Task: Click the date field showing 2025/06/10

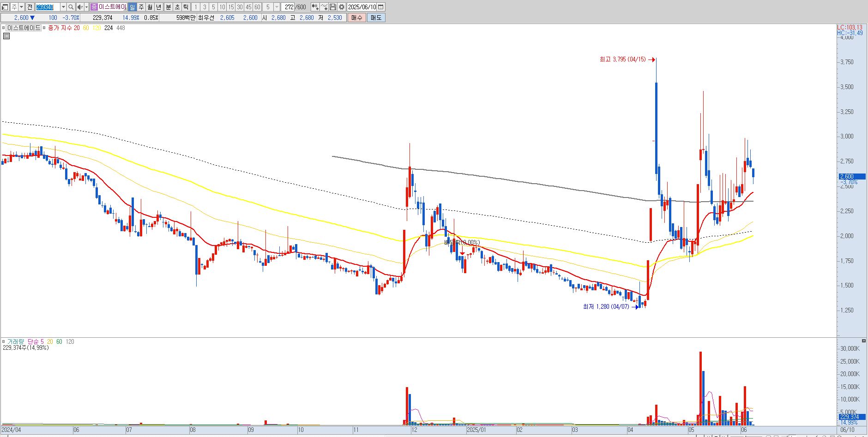Action: (362, 7)
